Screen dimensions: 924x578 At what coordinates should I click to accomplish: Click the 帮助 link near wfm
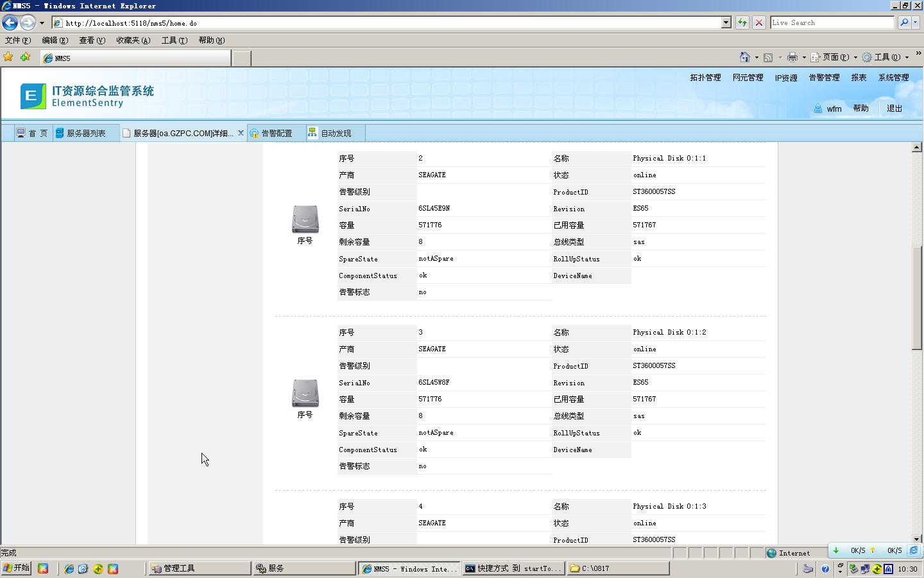coord(860,109)
